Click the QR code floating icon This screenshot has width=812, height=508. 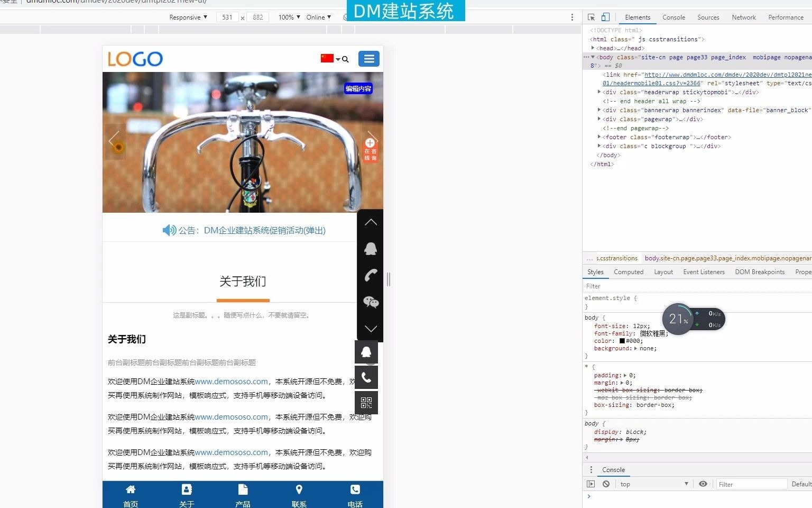[x=366, y=402]
